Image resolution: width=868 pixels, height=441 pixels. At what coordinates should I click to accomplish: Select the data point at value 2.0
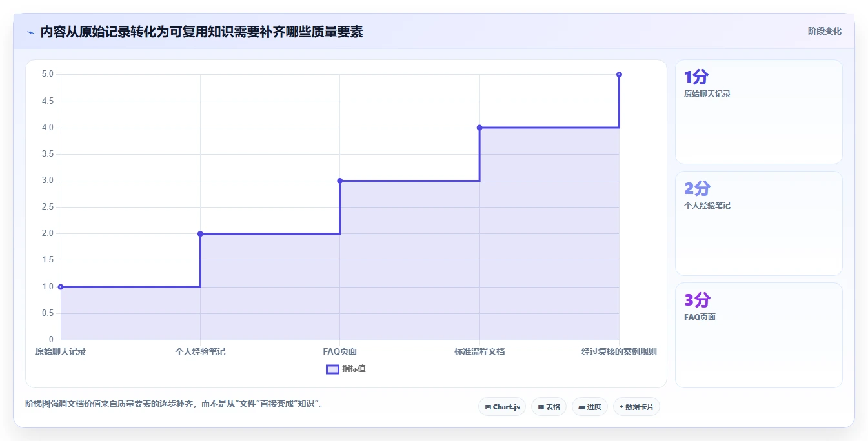click(x=200, y=233)
